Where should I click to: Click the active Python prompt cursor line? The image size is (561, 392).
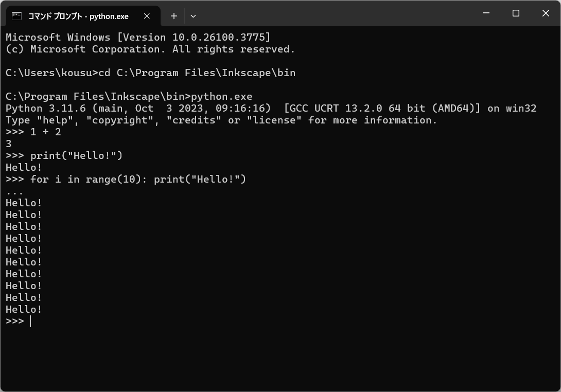[x=19, y=321]
